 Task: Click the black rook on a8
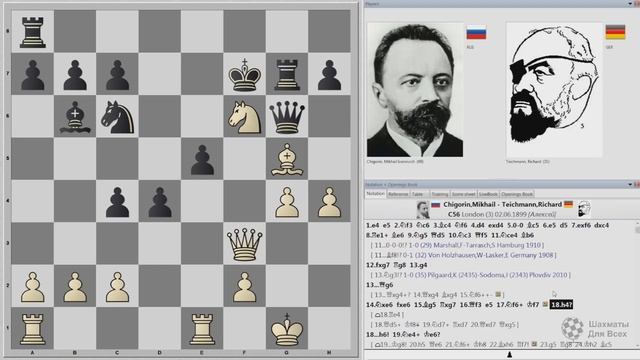33,32
